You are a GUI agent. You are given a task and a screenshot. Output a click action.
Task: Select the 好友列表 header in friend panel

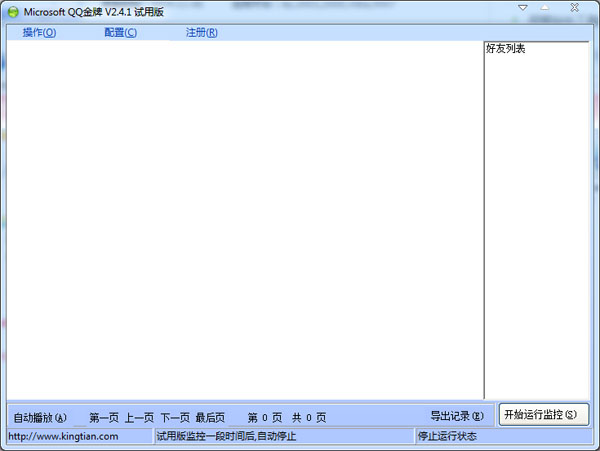click(x=505, y=49)
